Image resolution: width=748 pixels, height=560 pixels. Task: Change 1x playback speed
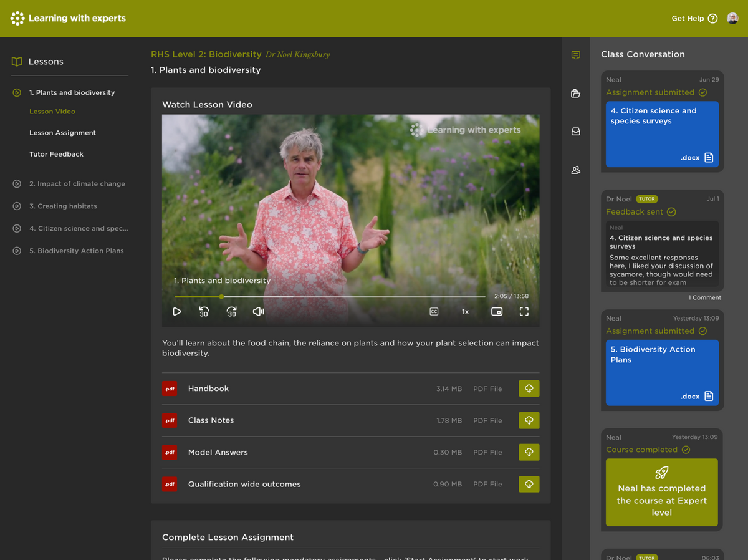coord(465,311)
